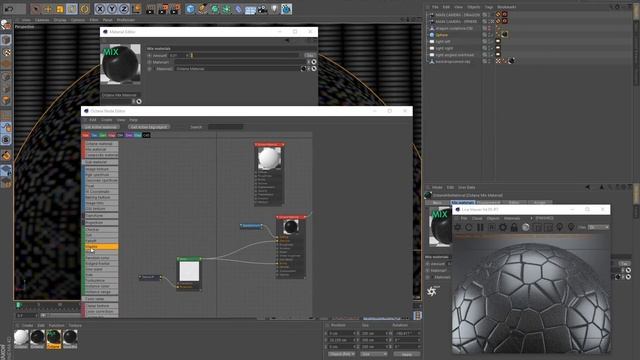Add a floor environment object
The image size is (640, 360).
point(251,9)
